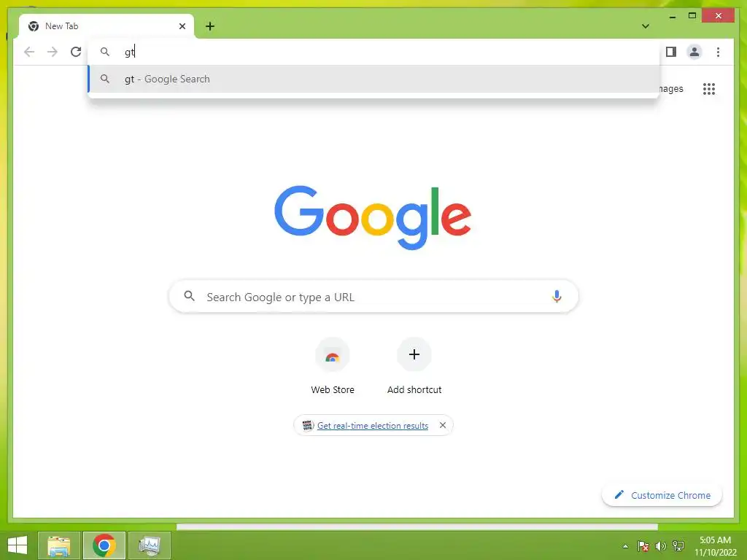Open the profile avatar menu
Screen dimensions: 747x560
pyautogui.click(x=694, y=52)
